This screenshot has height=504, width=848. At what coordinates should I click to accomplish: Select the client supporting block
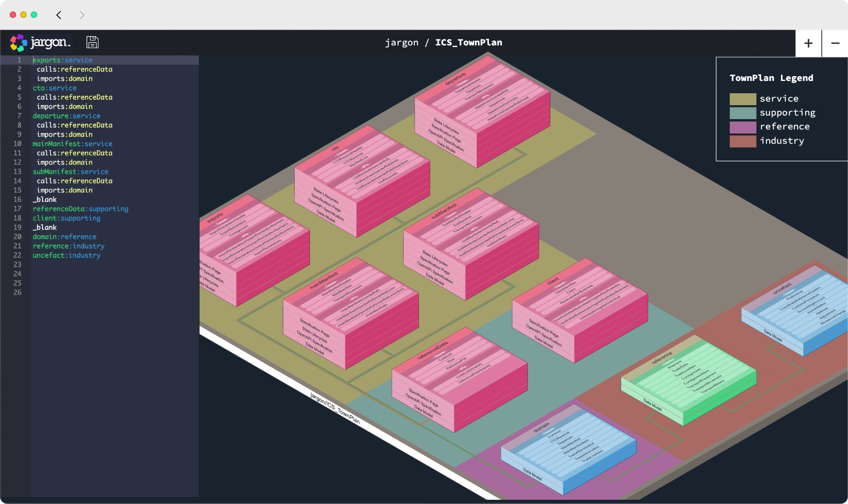pyautogui.click(x=580, y=310)
